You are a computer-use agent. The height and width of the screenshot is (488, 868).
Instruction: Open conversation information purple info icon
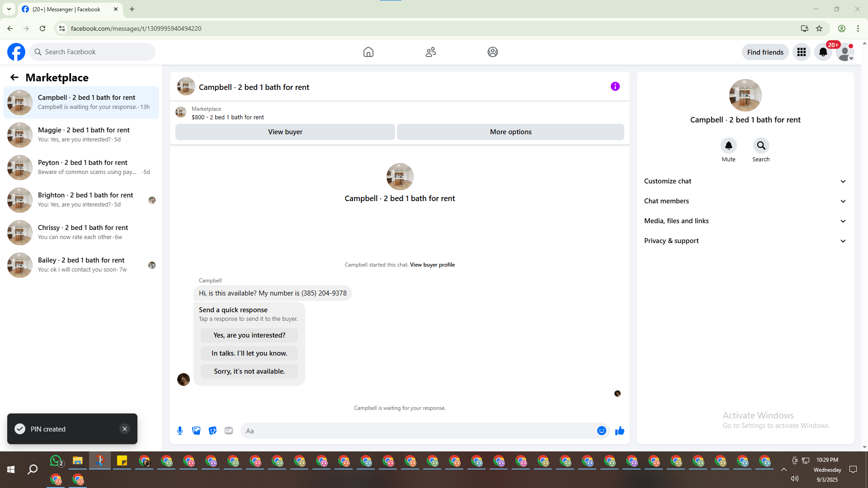point(615,86)
